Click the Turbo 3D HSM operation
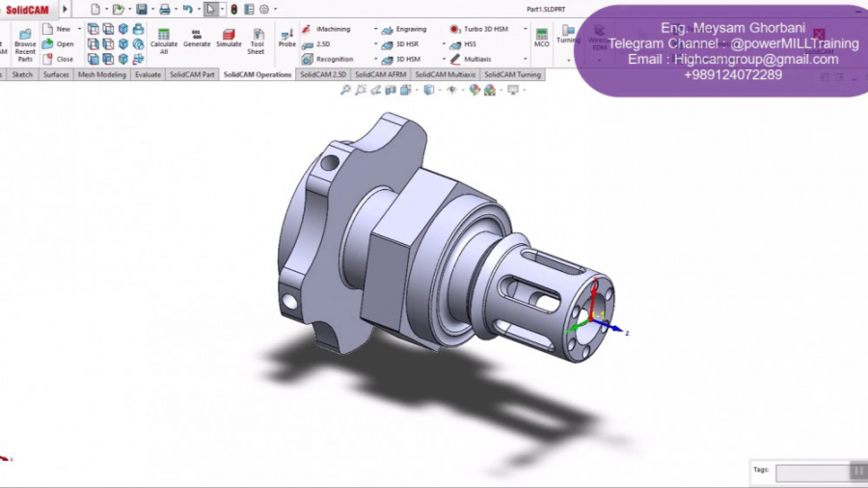The image size is (868, 488). click(479, 29)
